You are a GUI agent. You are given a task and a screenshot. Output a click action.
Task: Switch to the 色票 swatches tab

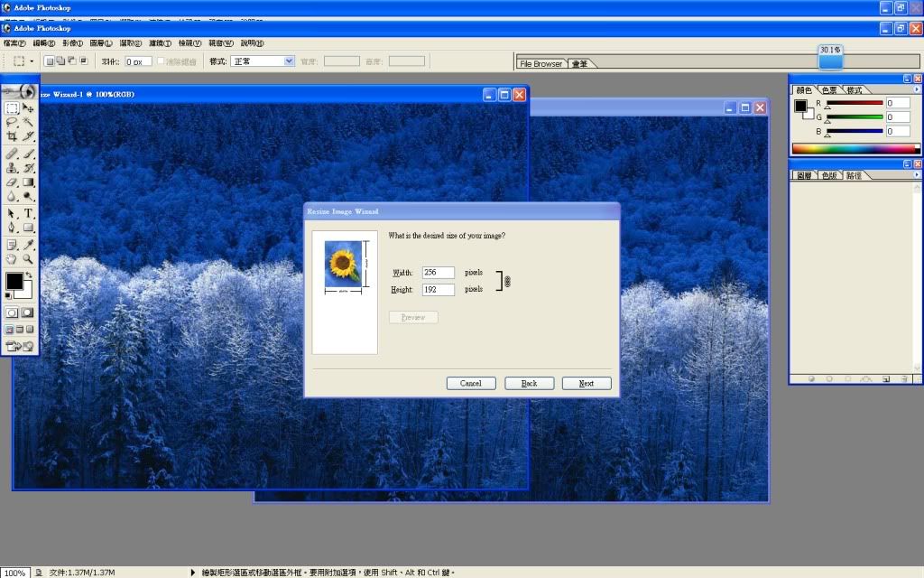(x=827, y=90)
